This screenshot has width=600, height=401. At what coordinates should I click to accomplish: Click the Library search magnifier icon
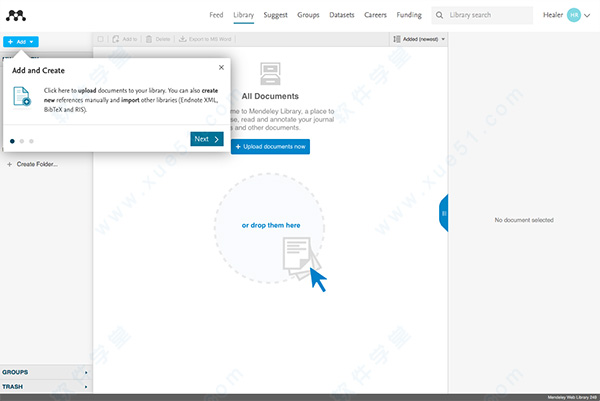point(439,15)
